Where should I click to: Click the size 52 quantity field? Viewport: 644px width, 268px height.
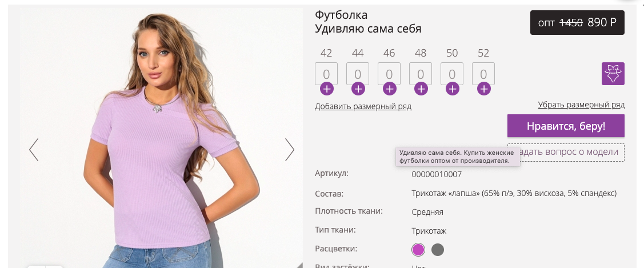[483, 74]
